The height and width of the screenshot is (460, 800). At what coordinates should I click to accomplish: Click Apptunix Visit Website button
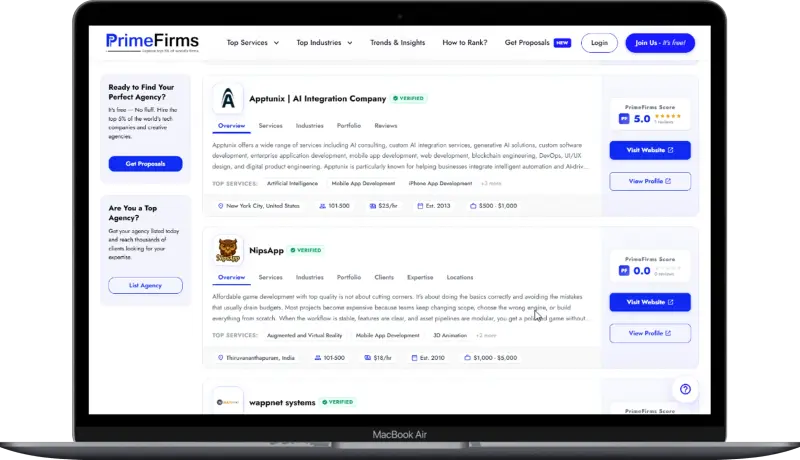(x=650, y=150)
